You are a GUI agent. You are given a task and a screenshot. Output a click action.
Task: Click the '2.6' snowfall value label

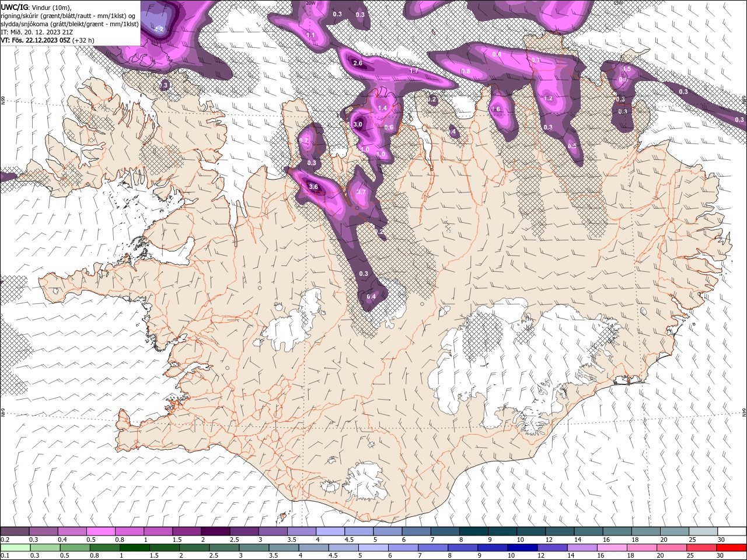click(x=358, y=63)
